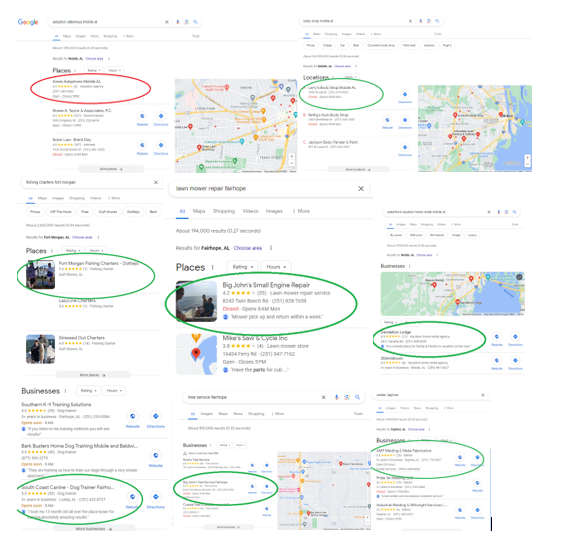Screen dimensions: 563x548
Task: Start voice search in the adoption attorneys search bar
Action: click(177, 22)
